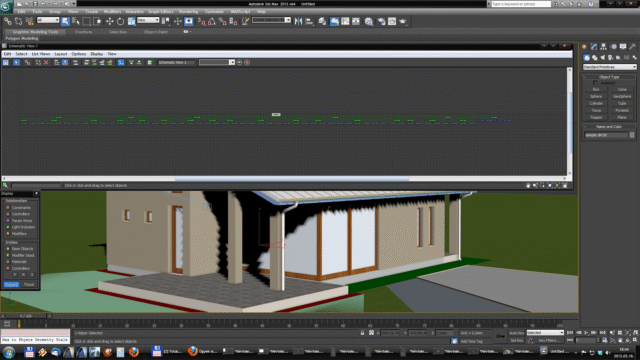Viewport: 640px width, 360px height.
Task: Click the Schematic View horizontal scrollbar
Action: pyautogui.click(x=292, y=179)
